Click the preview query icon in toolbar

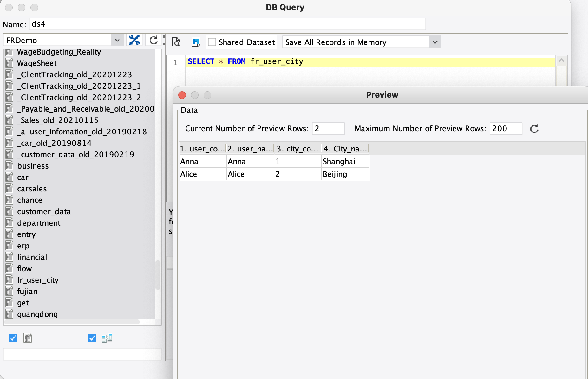coord(176,42)
